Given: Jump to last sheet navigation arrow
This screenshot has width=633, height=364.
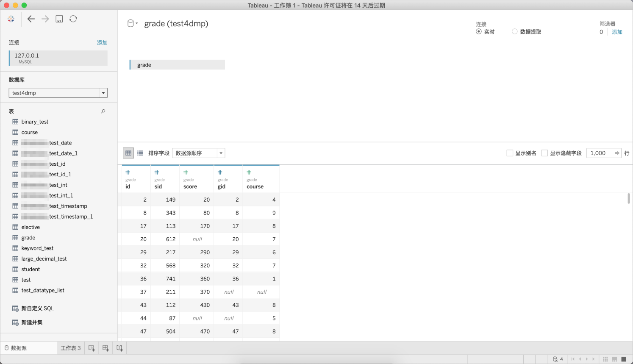Looking at the screenshot, I should click(594, 359).
